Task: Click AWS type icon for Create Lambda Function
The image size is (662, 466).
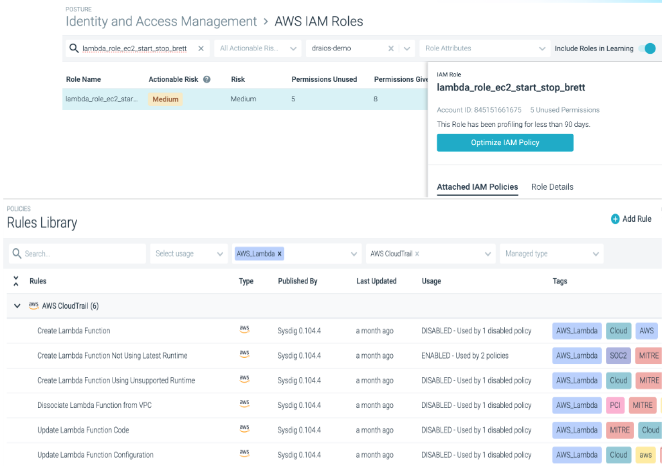Action: tap(244, 330)
